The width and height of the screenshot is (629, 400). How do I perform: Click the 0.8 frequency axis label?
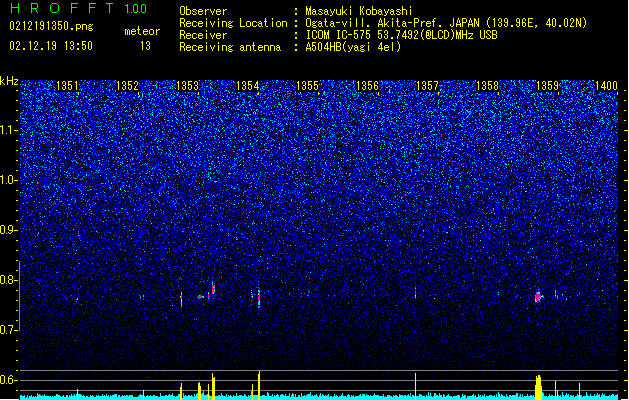[x=9, y=280]
